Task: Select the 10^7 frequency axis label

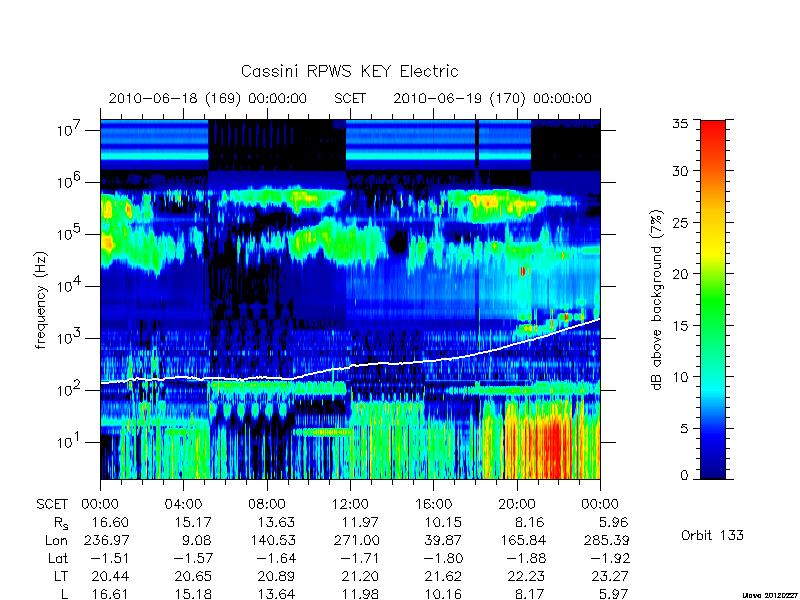Action: point(70,129)
